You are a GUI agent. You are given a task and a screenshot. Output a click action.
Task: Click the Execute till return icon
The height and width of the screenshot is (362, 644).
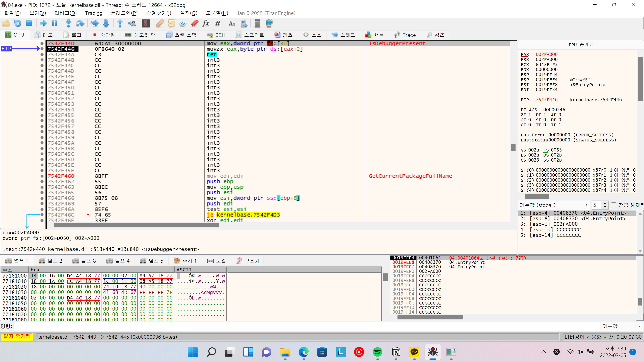(x=120, y=23)
